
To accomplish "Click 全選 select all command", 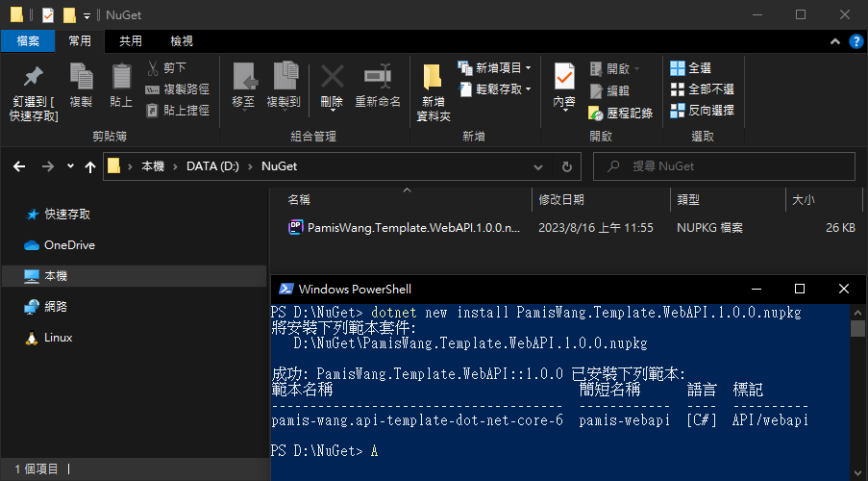I will click(x=690, y=68).
